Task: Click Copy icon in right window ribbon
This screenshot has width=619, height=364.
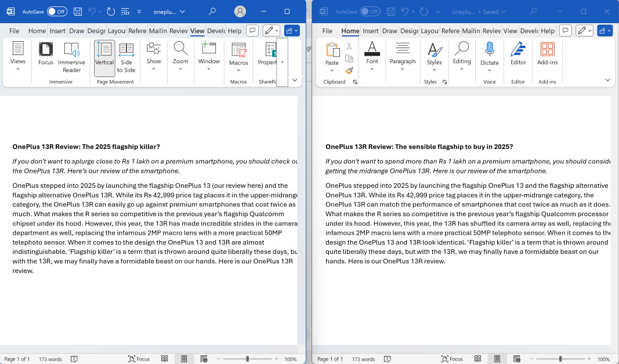Action: (x=349, y=59)
